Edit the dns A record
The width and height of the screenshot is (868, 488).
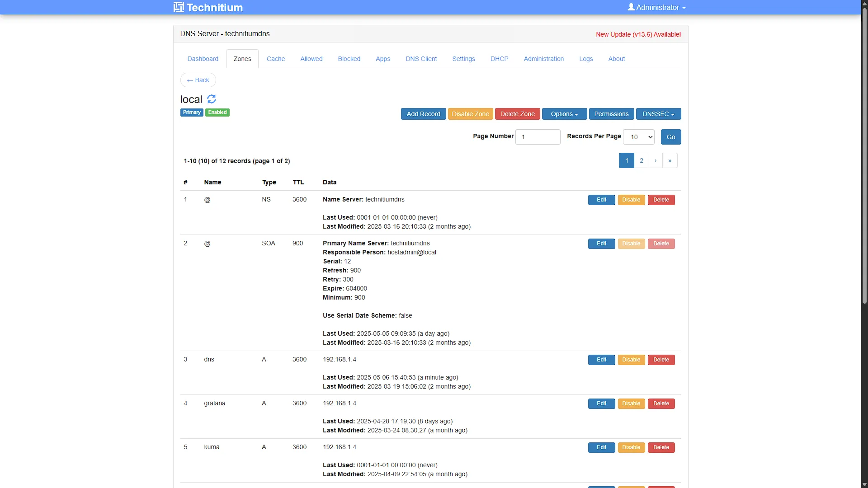coord(602,360)
